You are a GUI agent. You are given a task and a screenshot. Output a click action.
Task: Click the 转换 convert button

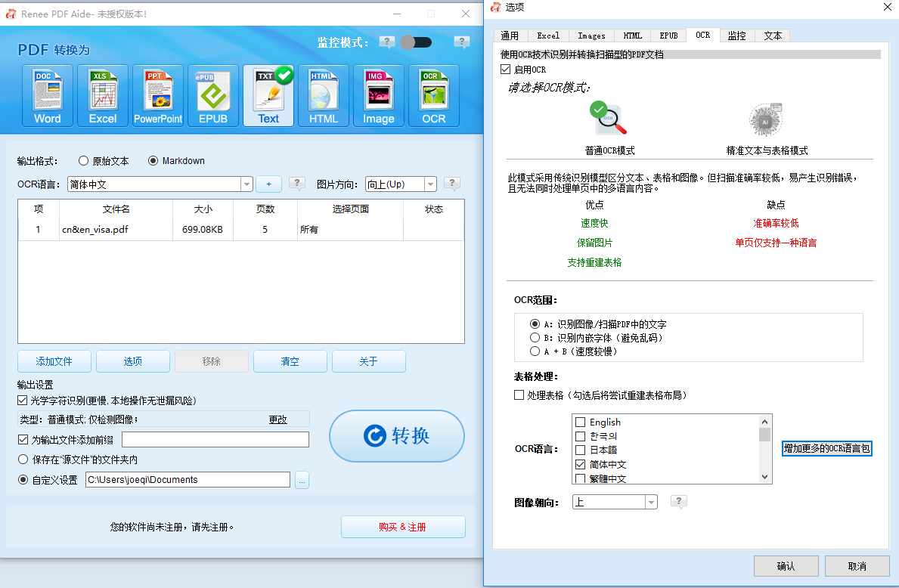(x=396, y=436)
